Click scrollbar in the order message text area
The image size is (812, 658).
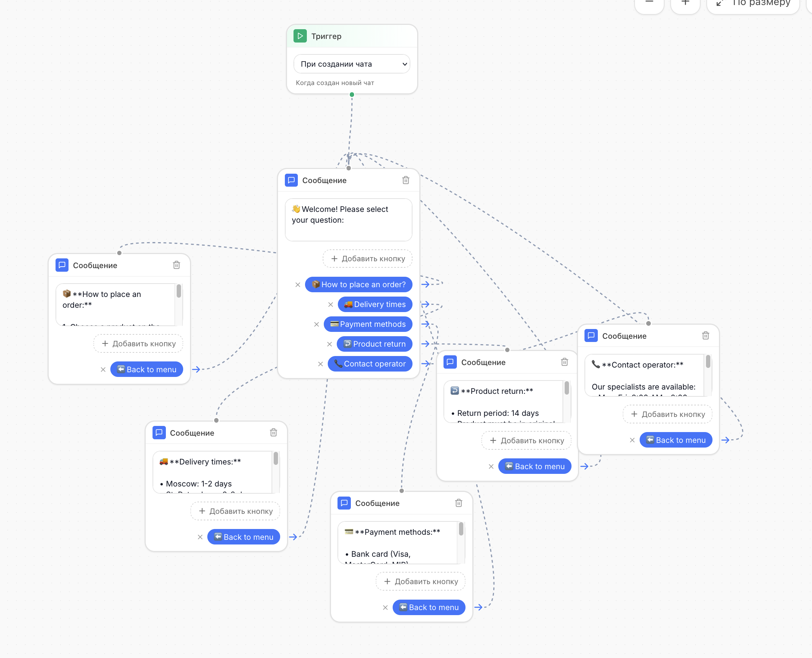coord(178,291)
